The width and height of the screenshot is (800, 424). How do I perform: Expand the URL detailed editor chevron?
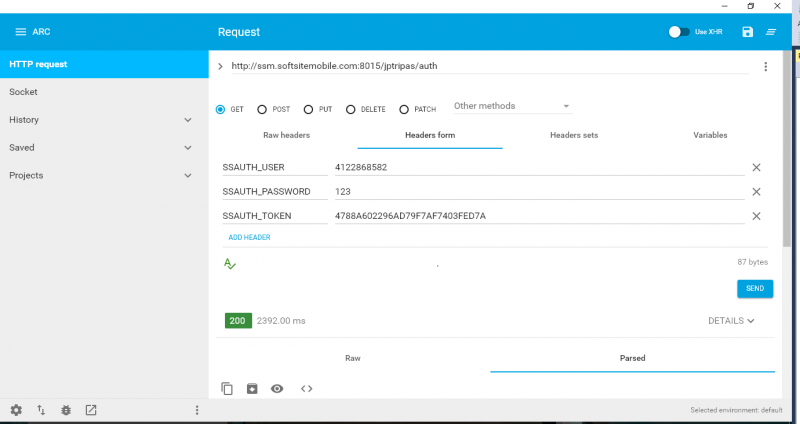coord(220,66)
